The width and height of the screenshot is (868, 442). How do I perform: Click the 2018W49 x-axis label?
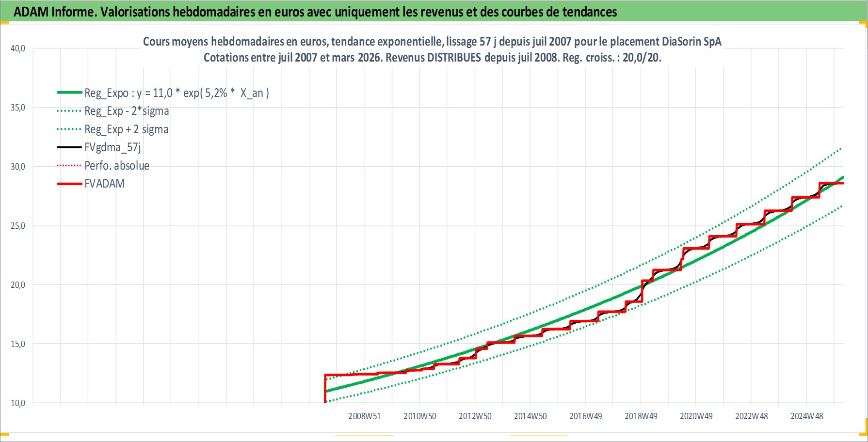coord(641,416)
